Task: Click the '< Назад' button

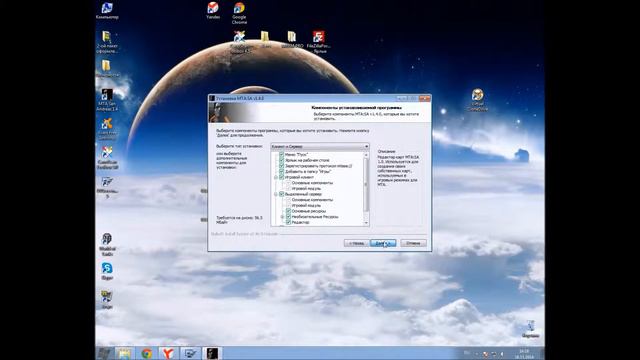Action: 356,243
